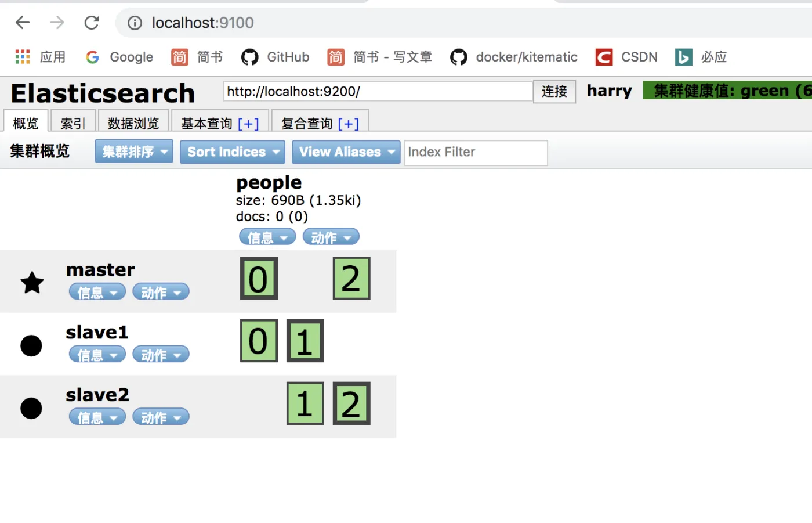Open master node 信息 dropdown

pyautogui.click(x=97, y=292)
